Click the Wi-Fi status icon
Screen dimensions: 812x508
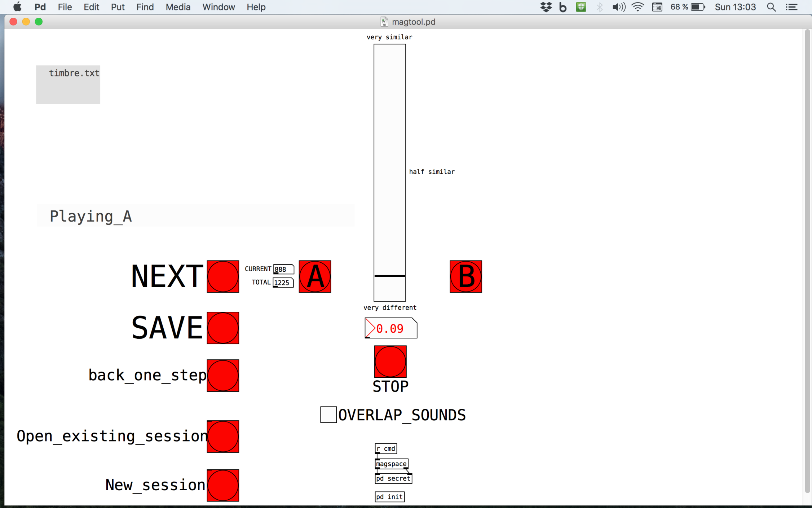coord(637,7)
